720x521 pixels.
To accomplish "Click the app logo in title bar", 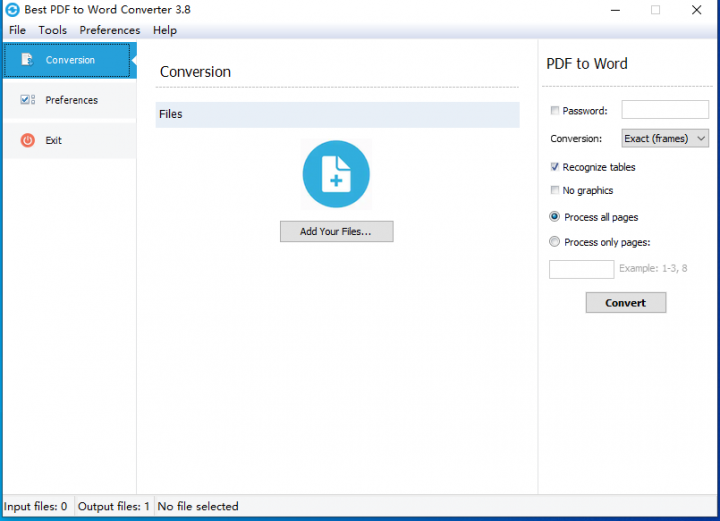I will coord(12,10).
